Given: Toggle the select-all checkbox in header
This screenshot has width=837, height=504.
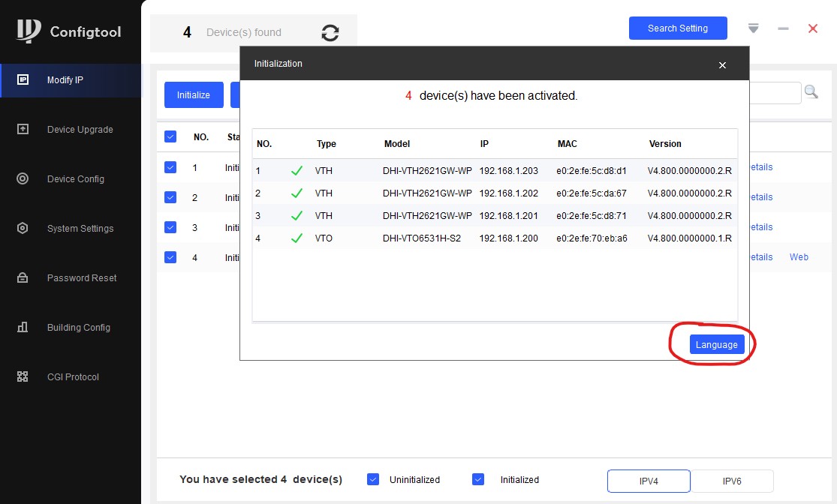Looking at the screenshot, I should (170, 136).
